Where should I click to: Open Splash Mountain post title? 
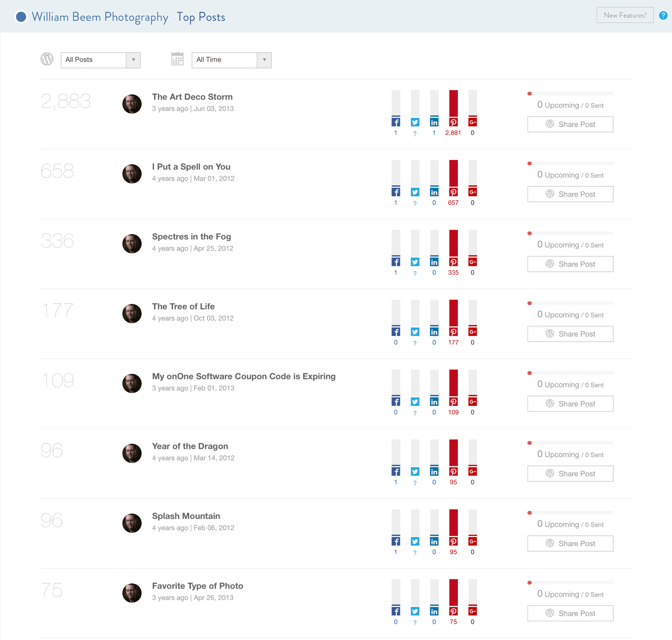(x=186, y=516)
